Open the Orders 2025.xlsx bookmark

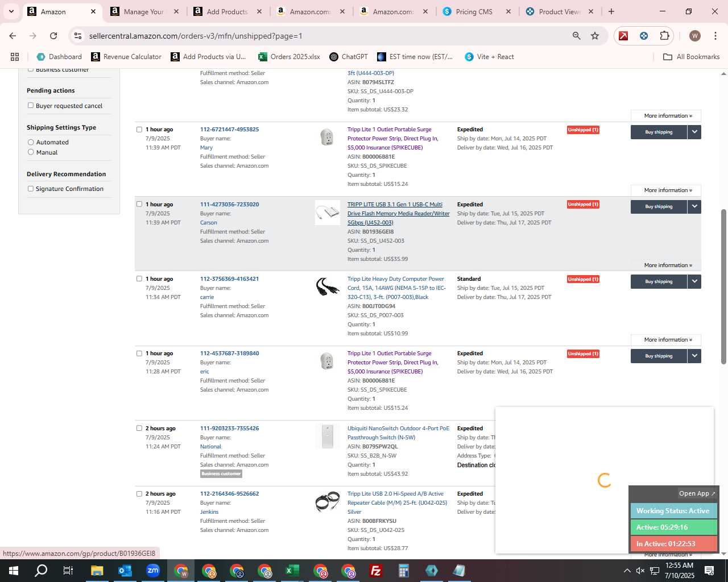(x=289, y=57)
